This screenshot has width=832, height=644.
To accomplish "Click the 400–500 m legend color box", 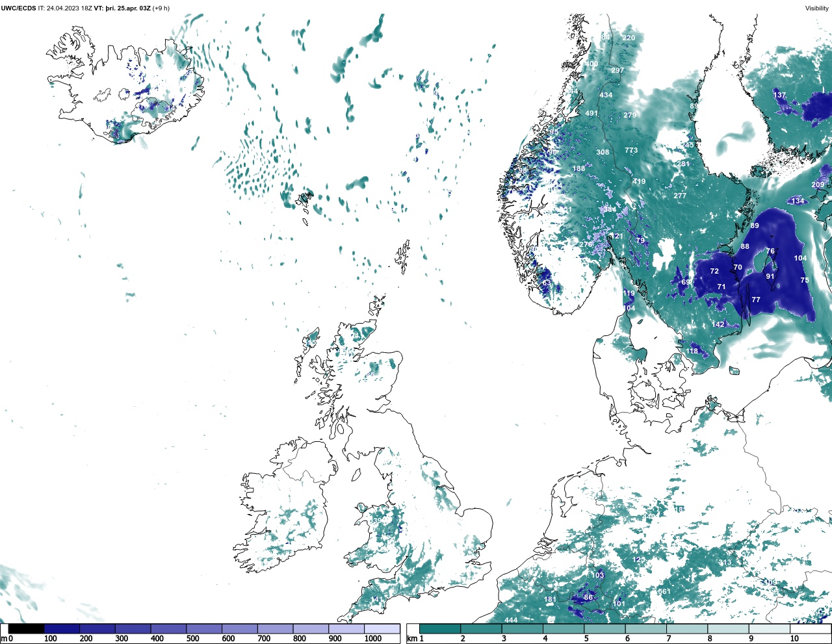I will click(168, 629).
